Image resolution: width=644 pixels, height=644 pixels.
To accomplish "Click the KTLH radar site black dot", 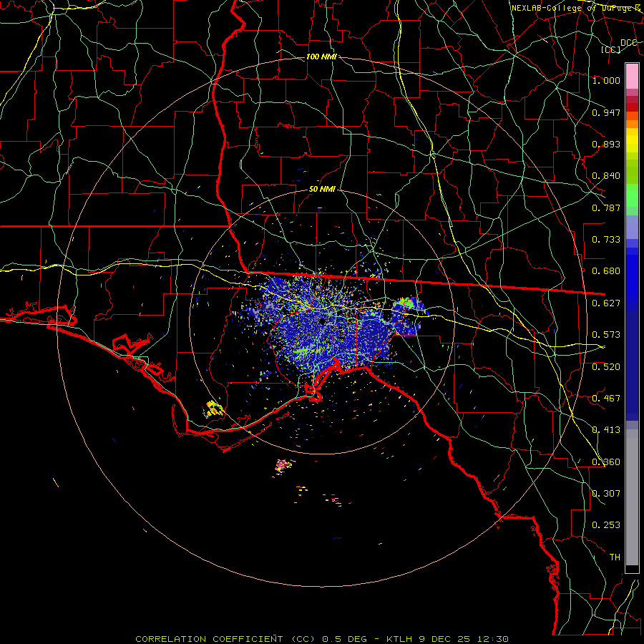I will tap(323, 321).
